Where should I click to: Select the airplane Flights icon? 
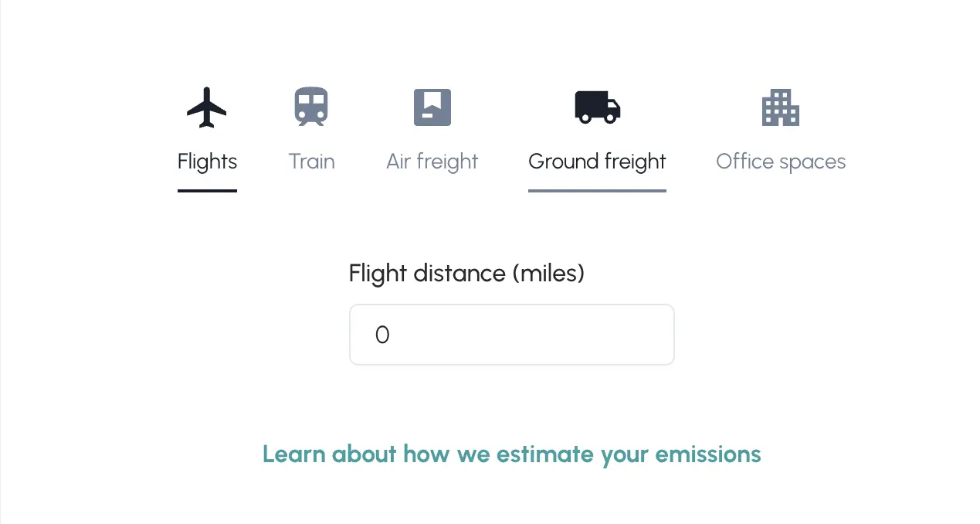point(207,107)
